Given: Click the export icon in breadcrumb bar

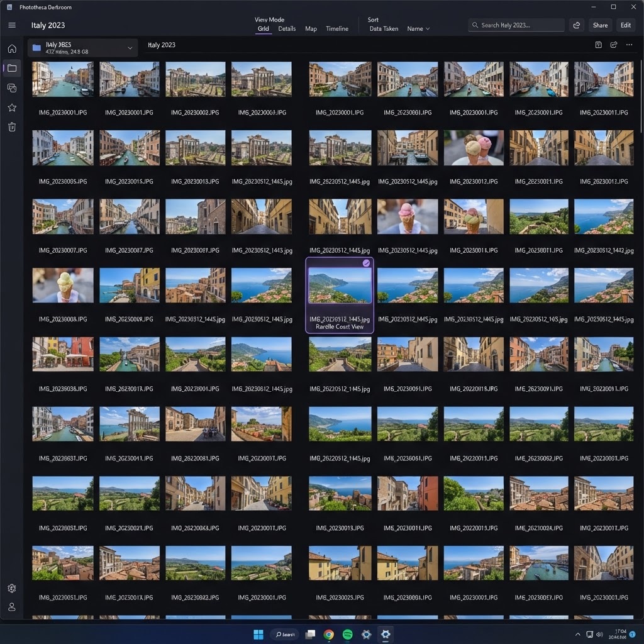Looking at the screenshot, I should tap(614, 45).
